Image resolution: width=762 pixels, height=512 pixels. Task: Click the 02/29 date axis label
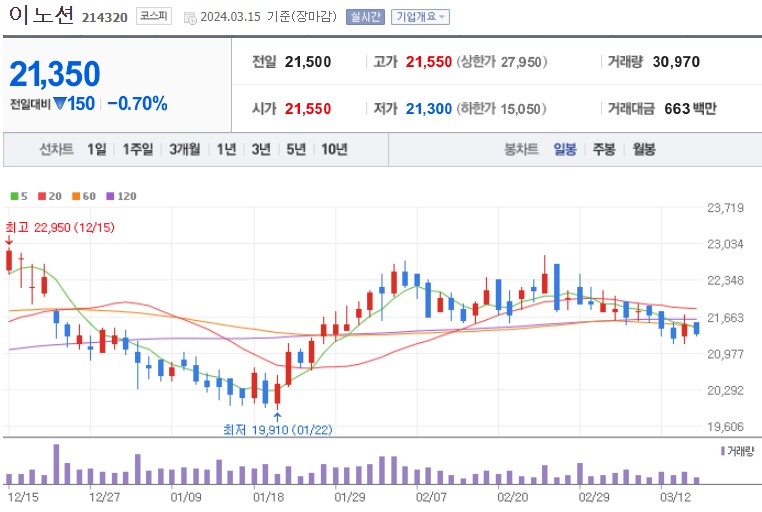click(594, 497)
